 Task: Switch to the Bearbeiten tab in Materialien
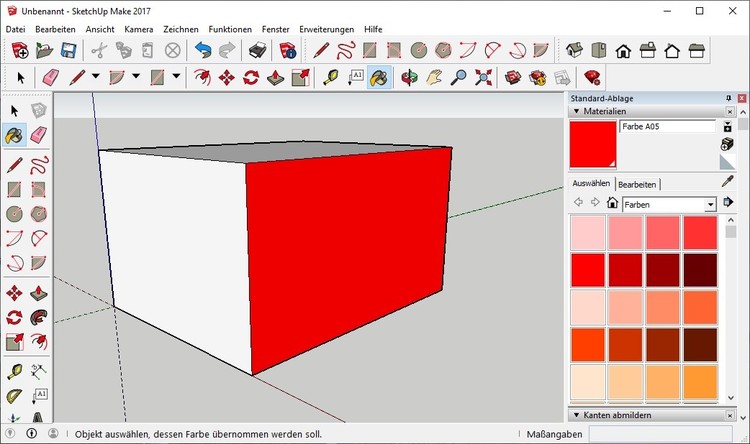tap(637, 184)
